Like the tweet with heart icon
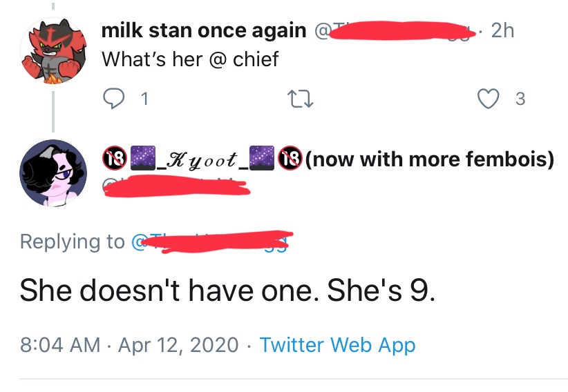Image resolution: width=568 pixels, height=392 pixels. [489, 99]
